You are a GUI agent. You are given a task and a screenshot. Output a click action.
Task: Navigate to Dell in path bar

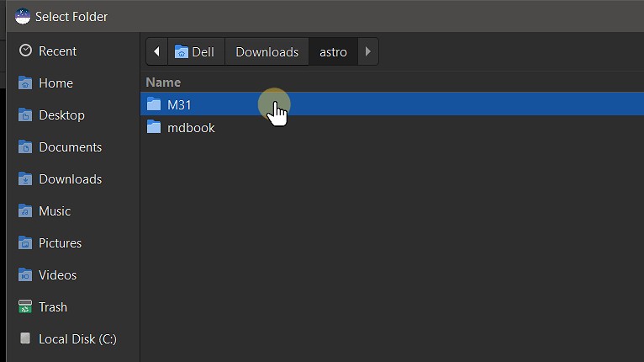point(195,51)
